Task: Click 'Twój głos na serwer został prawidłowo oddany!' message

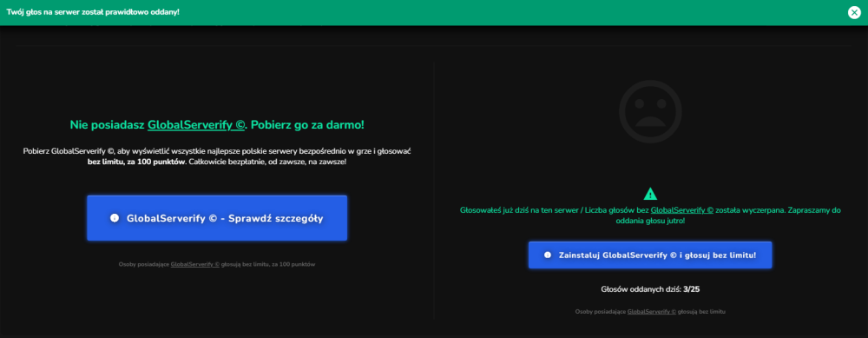Action: coord(93,12)
